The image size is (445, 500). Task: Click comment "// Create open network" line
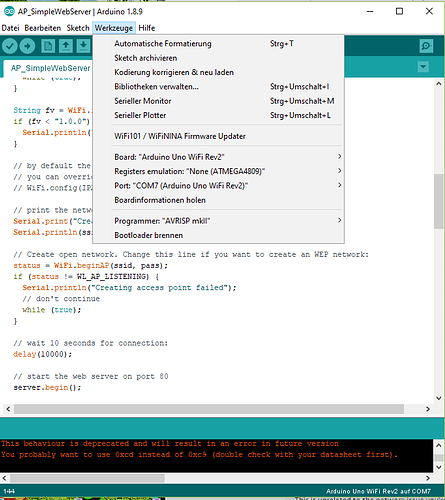[191, 255]
